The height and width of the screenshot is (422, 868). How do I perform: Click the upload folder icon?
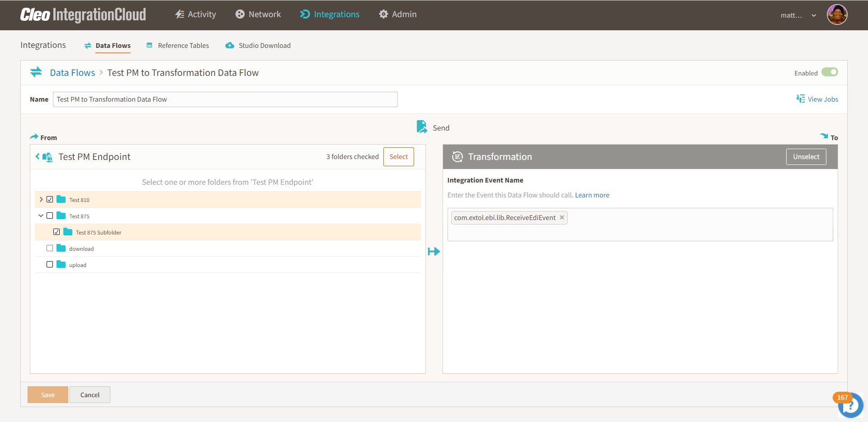[61, 264]
